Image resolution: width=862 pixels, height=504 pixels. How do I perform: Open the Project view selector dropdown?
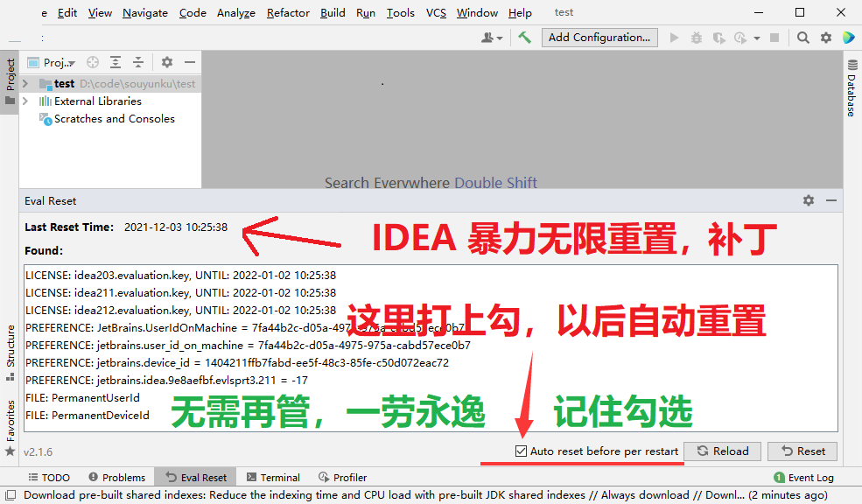(59, 62)
